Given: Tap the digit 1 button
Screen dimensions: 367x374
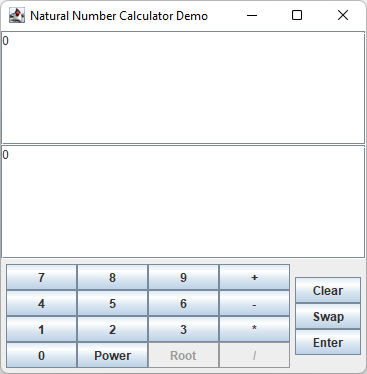Looking at the screenshot, I should [x=42, y=329].
